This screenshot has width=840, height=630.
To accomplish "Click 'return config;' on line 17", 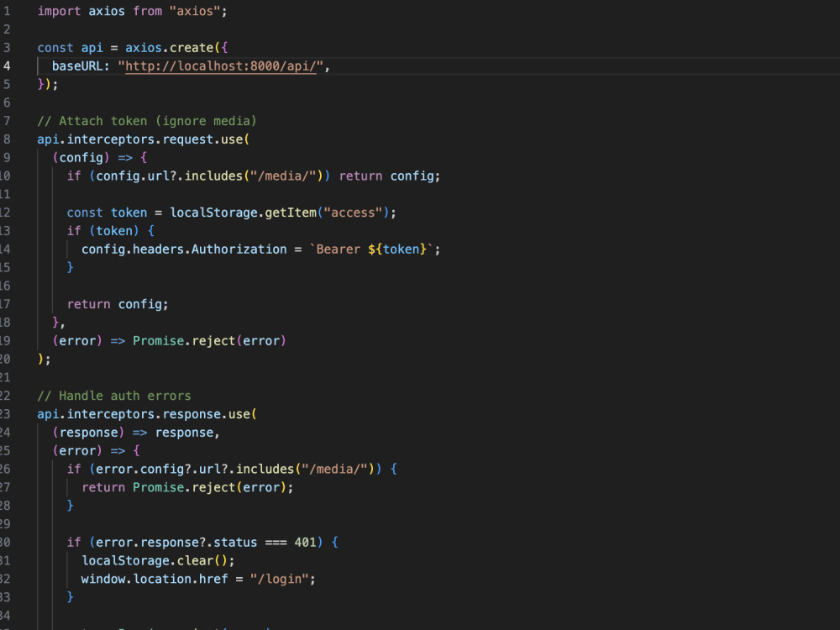I will [118, 304].
